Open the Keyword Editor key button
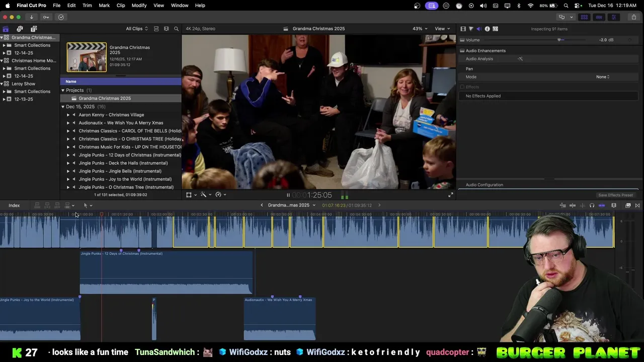Image resolution: width=644 pixels, height=362 pixels. click(x=46, y=17)
